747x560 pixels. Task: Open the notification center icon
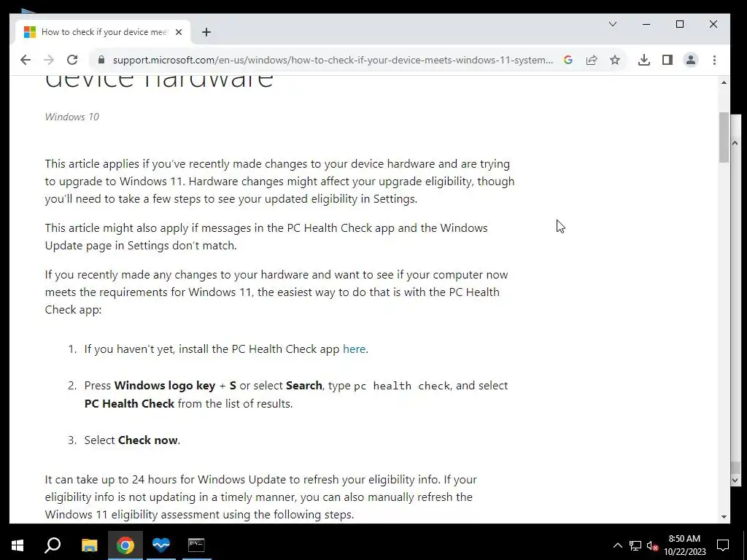(x=723, y=545)
